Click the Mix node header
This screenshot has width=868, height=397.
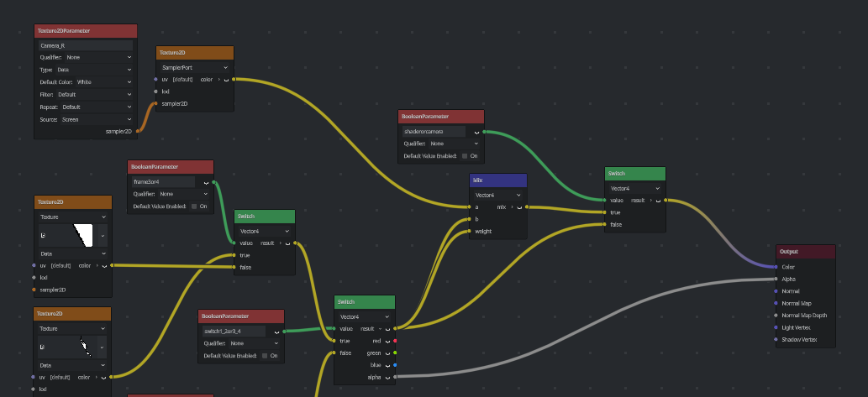(498, 180)
